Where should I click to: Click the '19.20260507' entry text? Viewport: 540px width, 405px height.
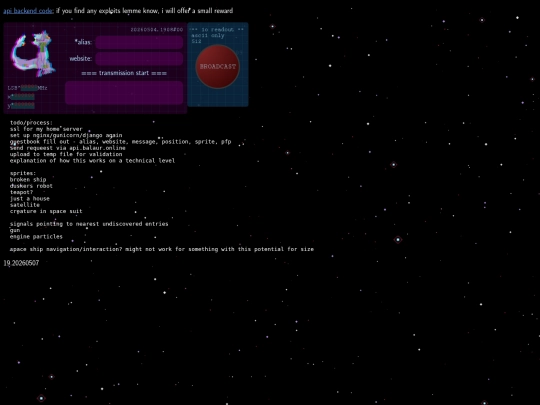(x=21, y=263)
